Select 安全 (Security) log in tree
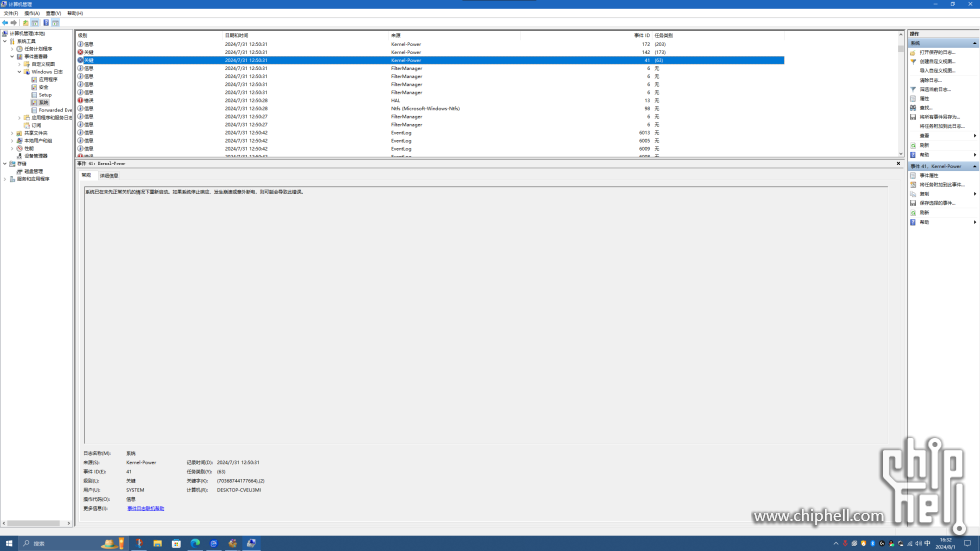 [43, 87]
